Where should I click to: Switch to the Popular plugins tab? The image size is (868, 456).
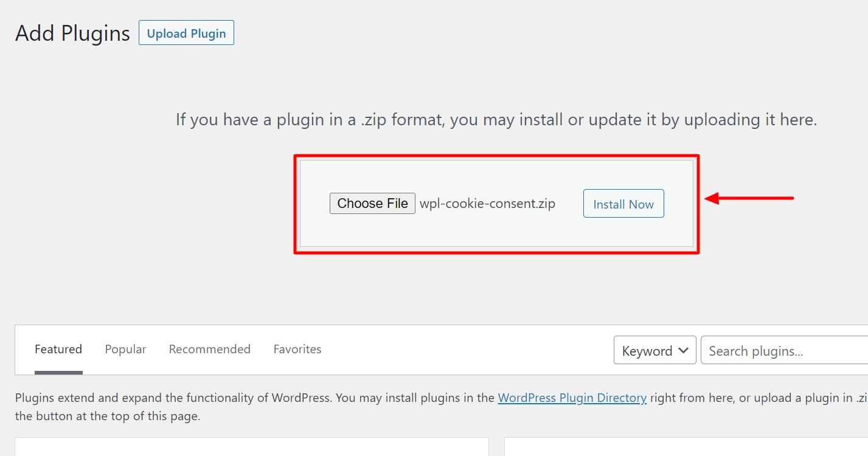pyautogui.click(x=125, y=349)
